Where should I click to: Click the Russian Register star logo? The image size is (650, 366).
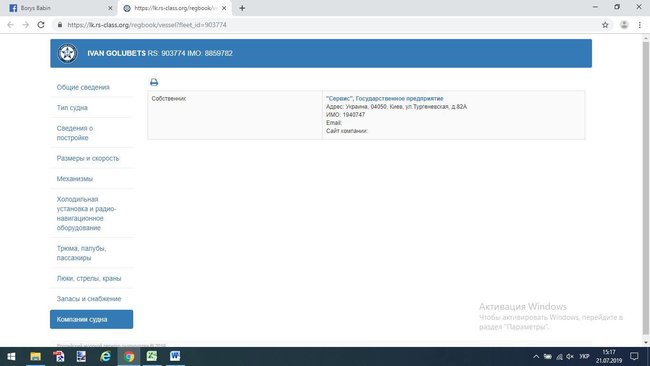point(67,53)
